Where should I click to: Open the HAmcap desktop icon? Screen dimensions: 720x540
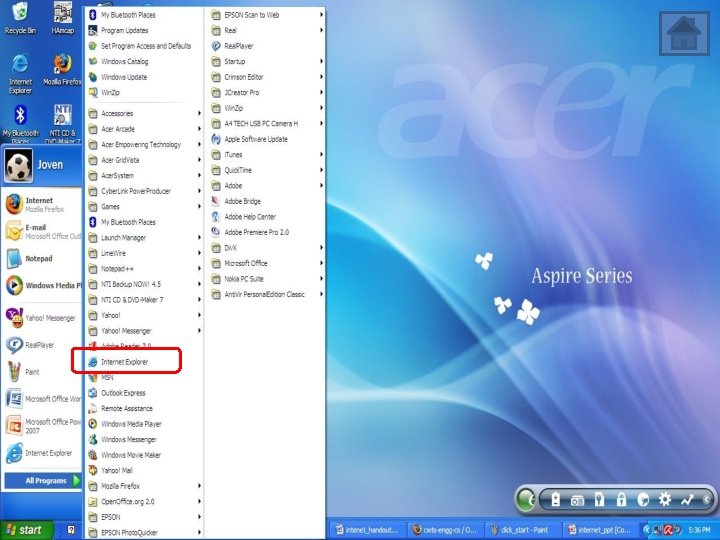click(63, 18)
